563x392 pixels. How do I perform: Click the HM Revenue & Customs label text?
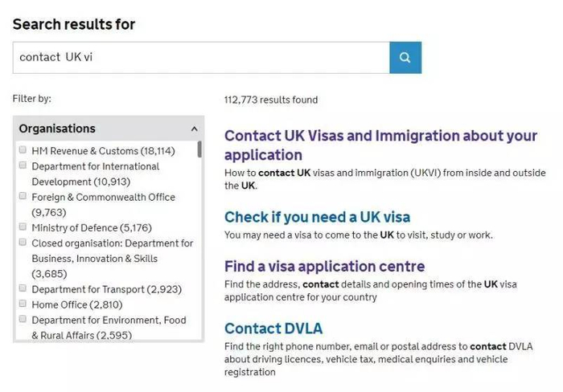click(103, 151)
